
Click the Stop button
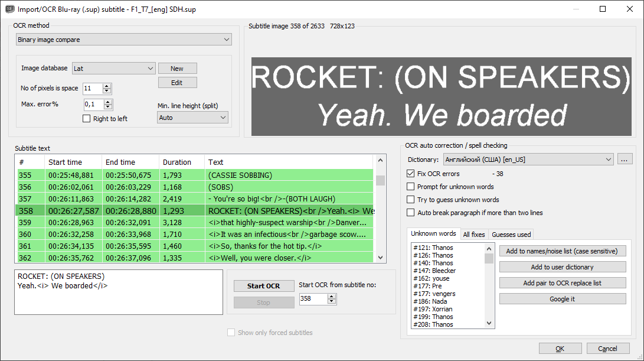point(264,302)
